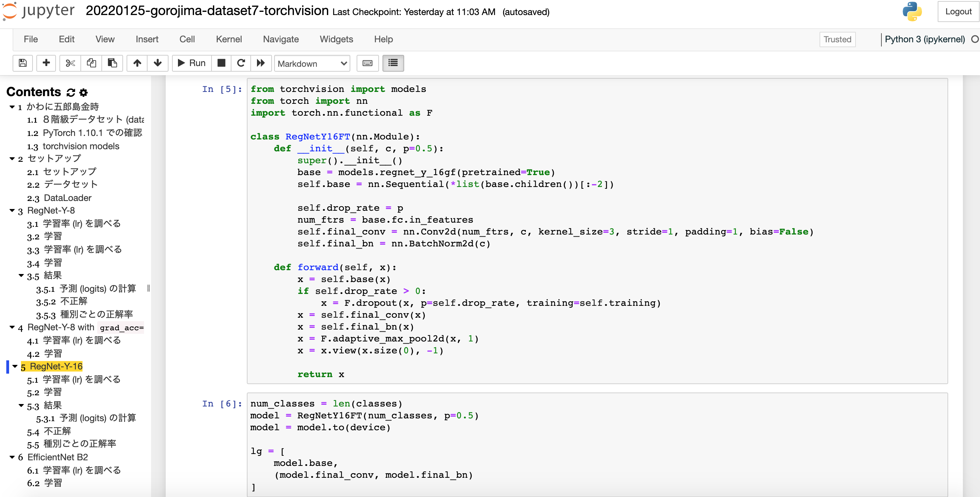
Task: Rename notebook by clicking its title
Action: click(x=207, y=10)
